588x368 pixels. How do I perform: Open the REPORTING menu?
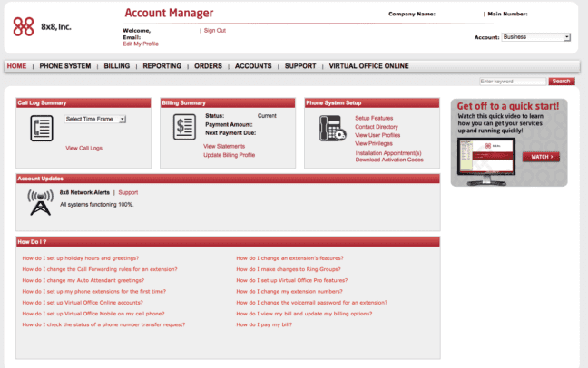click(162, 66)
